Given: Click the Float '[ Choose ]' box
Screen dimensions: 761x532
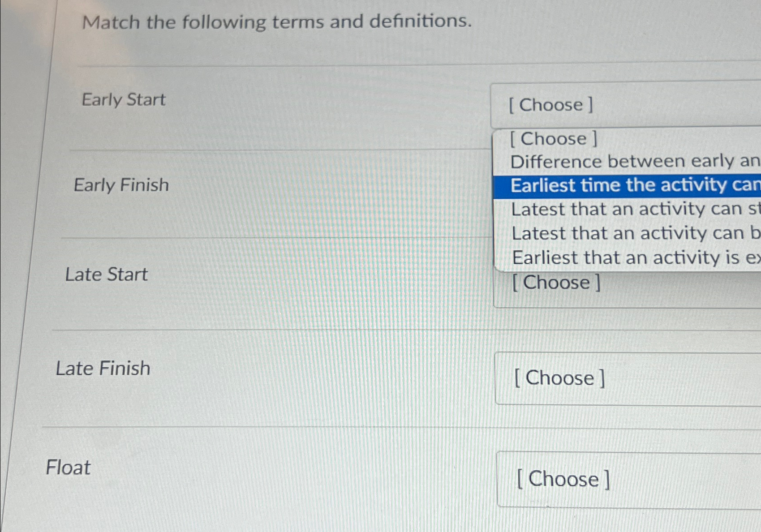Looking at the screenshot, I should (562, 479).
